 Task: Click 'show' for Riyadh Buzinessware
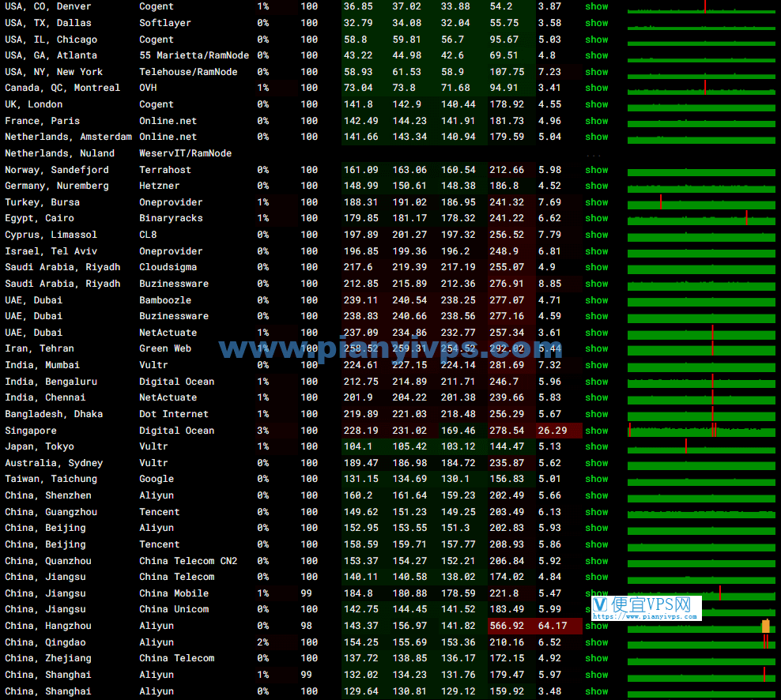point(596,284)
